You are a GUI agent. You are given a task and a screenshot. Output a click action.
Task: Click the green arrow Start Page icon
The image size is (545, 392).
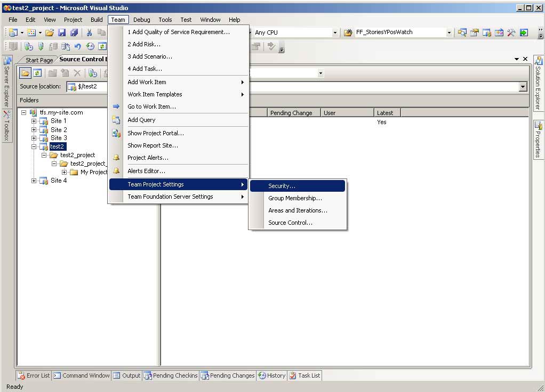524,32
